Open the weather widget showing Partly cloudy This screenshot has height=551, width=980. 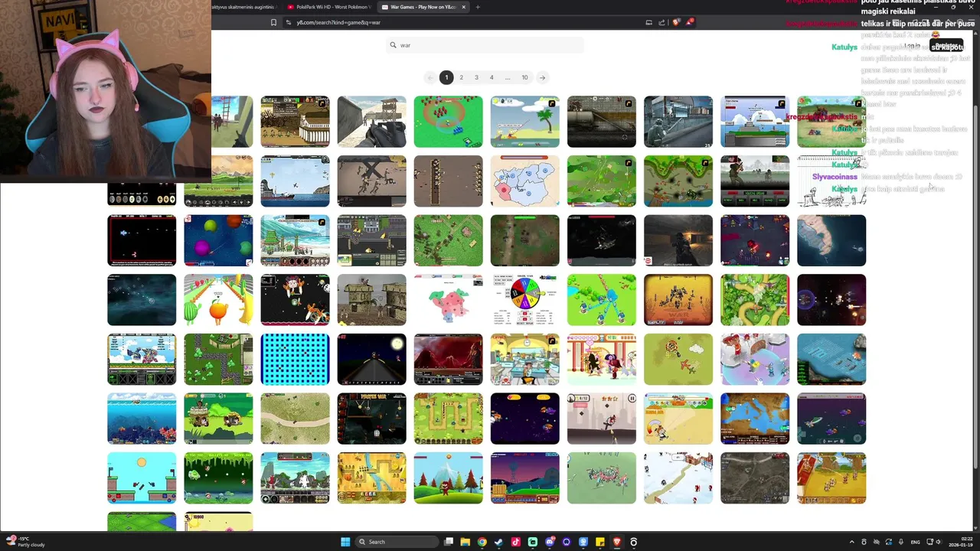click(24, 542)
